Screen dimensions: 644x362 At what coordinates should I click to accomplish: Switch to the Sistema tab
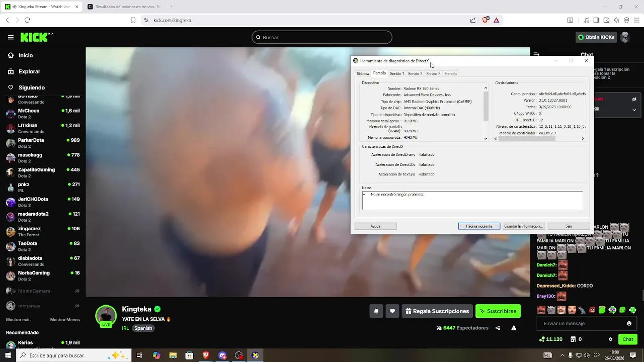pos(363,73)
